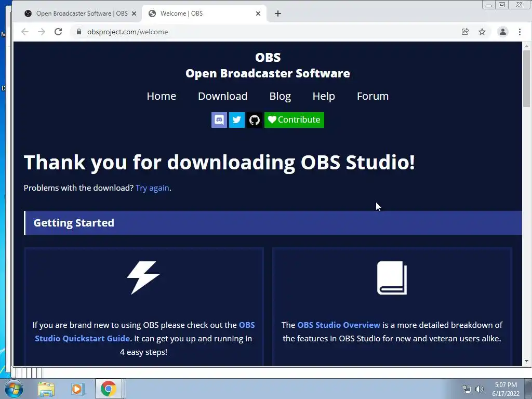This screenshot has height=399, width=532.
Task: Click the Chrome taskbar icon
Action: [108, 389]
